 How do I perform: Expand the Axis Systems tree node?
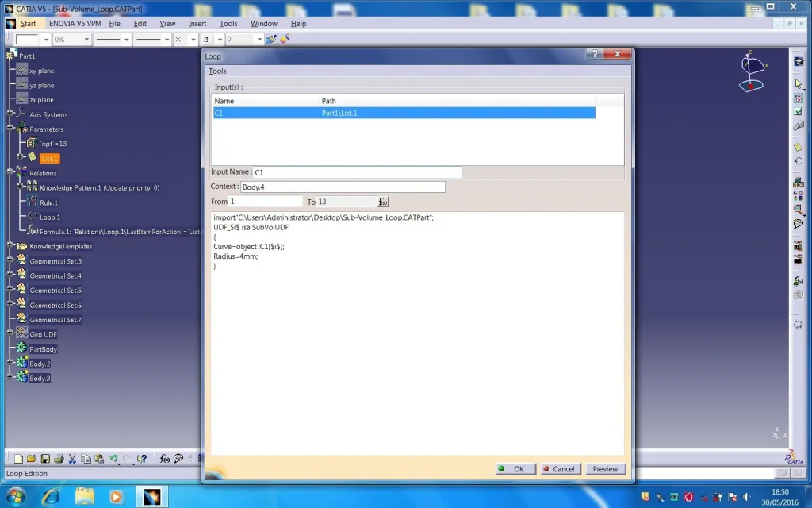10,114
